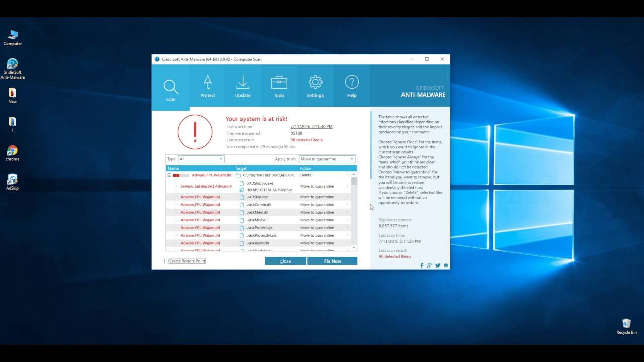
Task: Open action dropdown for .\askMain.dll row
Action: pyautogui.click(x=347, y=212)
